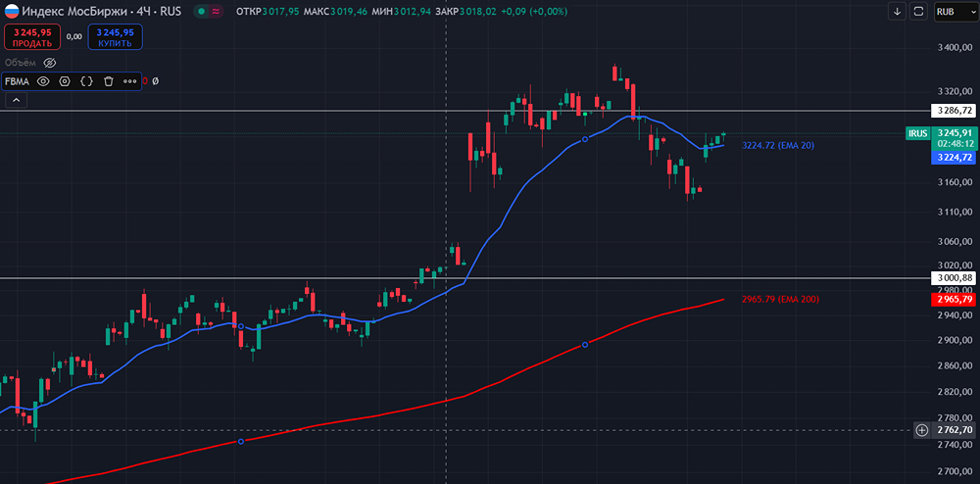Collapse the indicator legend chevron
980x484 pixels.
17,100
